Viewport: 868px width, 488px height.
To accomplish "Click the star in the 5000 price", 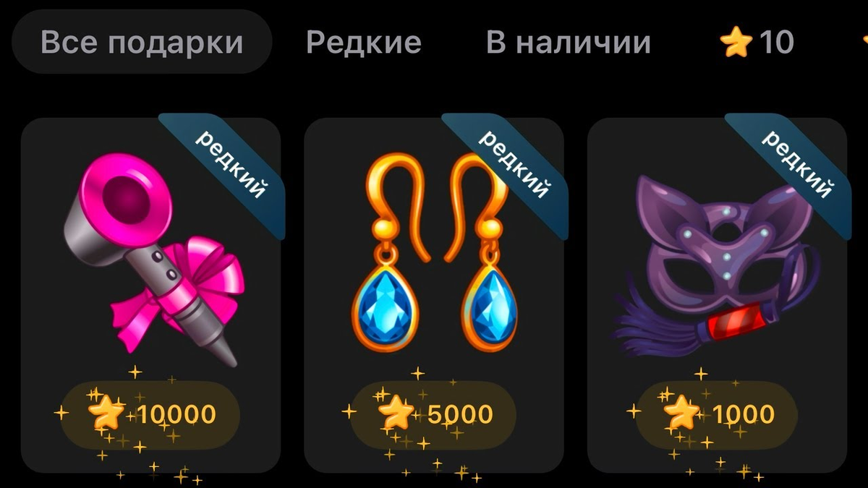I will 396,414.
